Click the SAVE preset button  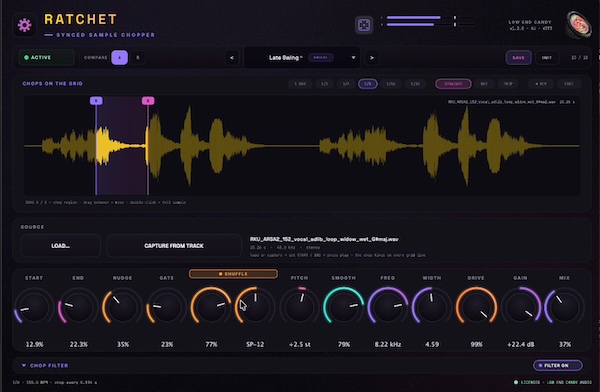[518, 58]
